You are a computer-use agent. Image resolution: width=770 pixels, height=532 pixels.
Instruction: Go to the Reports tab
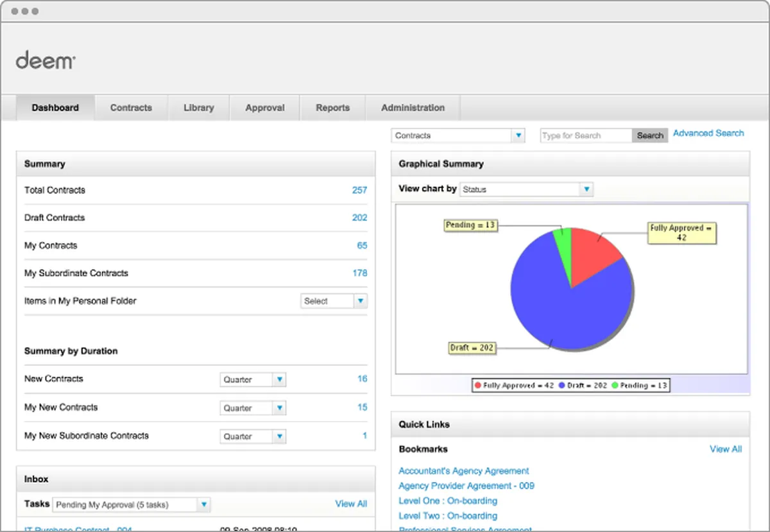(x=332, y=108)
